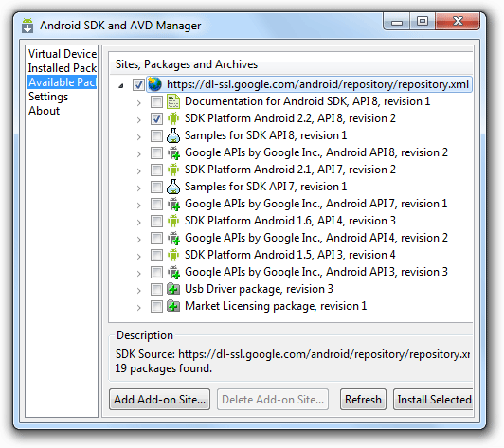Click the Google APIs API 3 add-on icon

(x=173, y=272)
